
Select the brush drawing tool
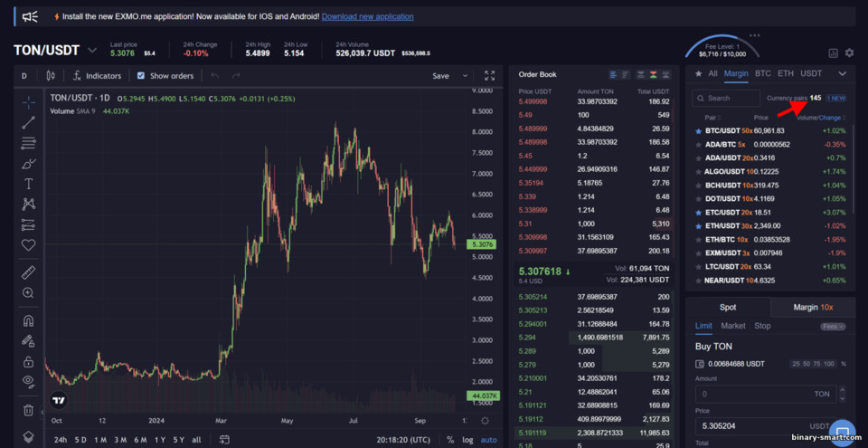(28, 164)
